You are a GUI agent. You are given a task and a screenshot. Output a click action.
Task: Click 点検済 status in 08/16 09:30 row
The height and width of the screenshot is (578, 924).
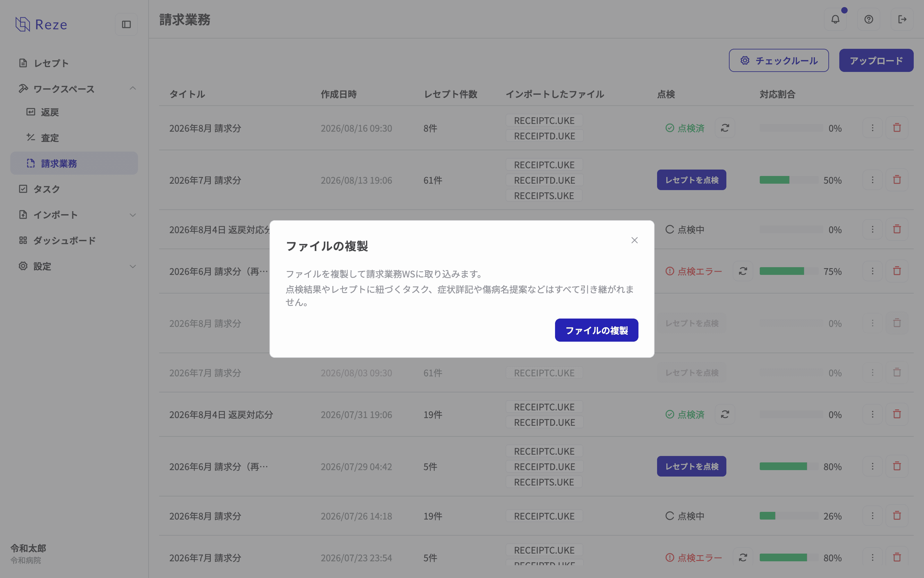tap(685, 128)
